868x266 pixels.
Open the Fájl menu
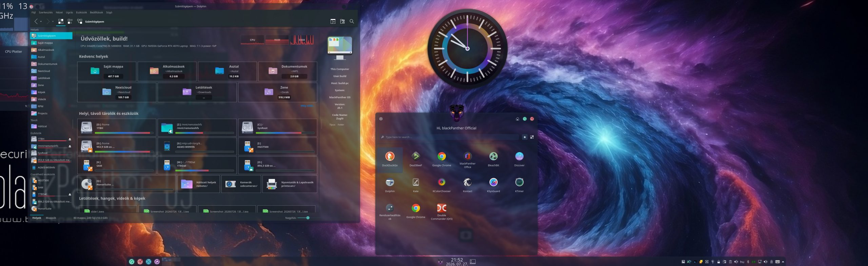coord(34,13)
